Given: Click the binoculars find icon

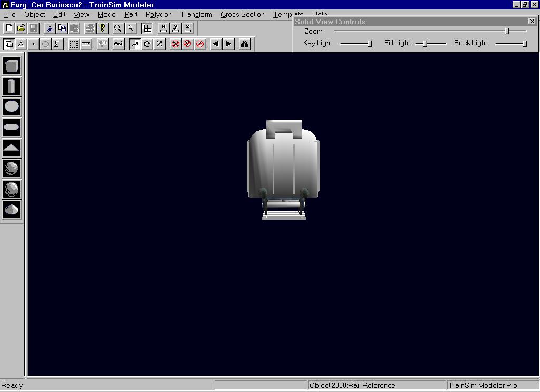Looking at the screenshot, I should tap(244, 44).
